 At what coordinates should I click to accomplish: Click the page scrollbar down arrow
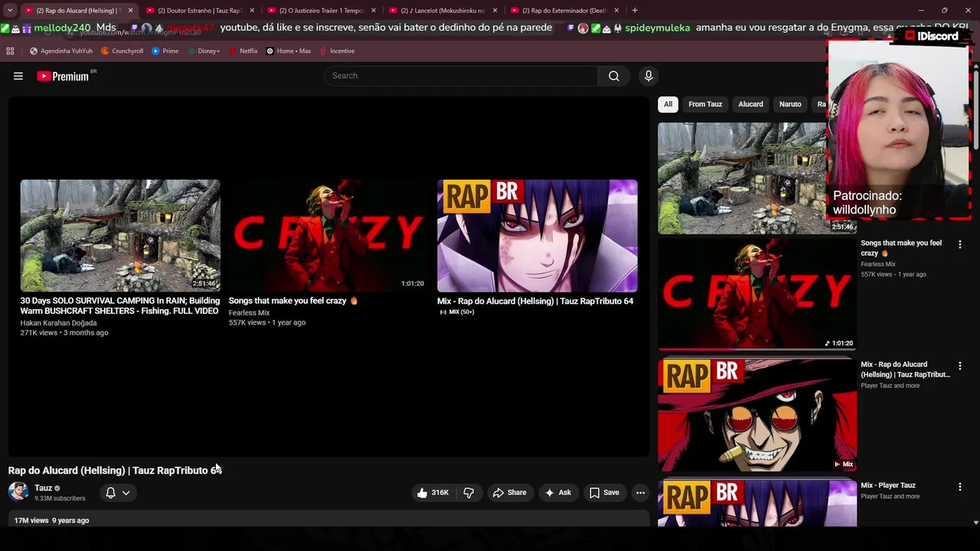[975, 523]
